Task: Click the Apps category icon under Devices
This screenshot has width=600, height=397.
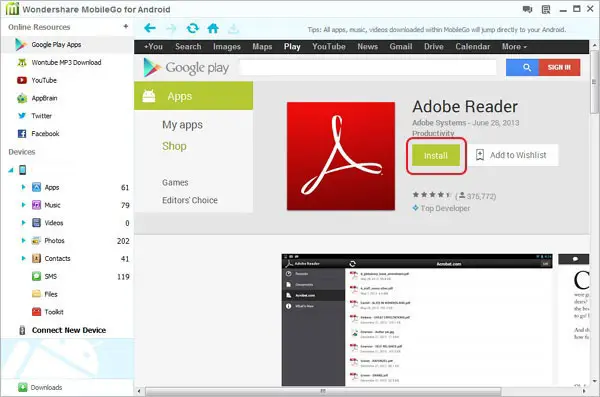Action: pyautogui.click(x=36, y=187)
